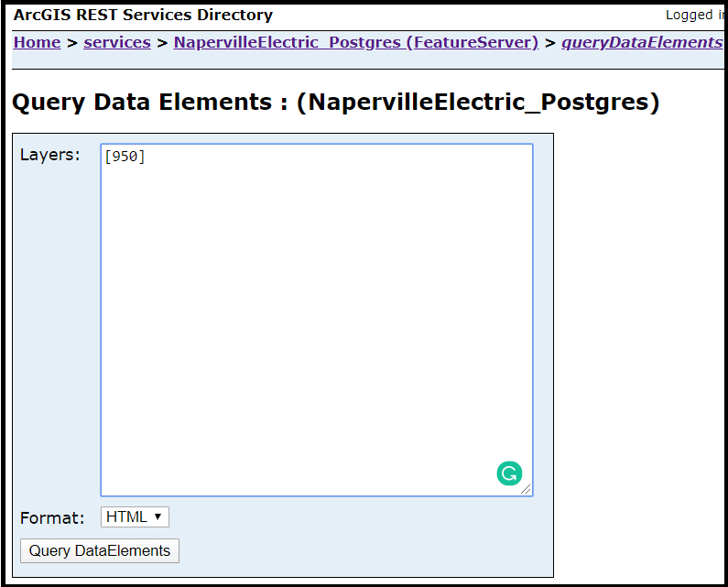Click the Query DataElements button

tap(100, 550)
